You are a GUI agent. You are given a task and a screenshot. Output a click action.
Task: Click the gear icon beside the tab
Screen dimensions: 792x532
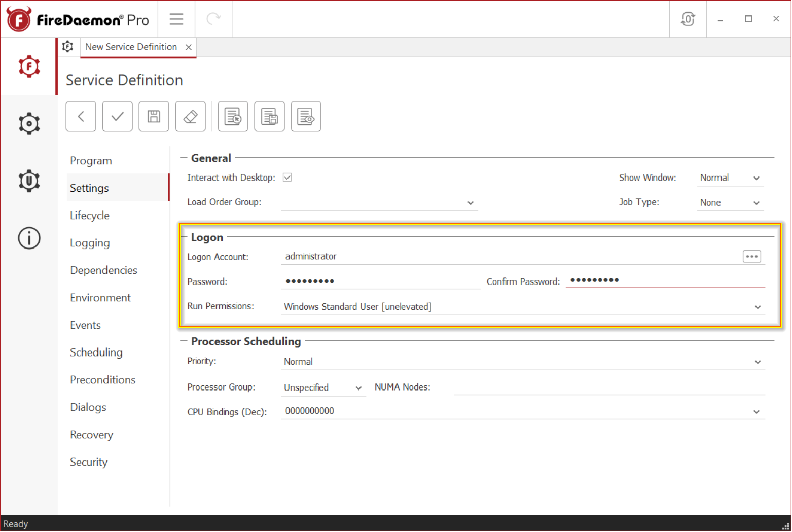67,47
